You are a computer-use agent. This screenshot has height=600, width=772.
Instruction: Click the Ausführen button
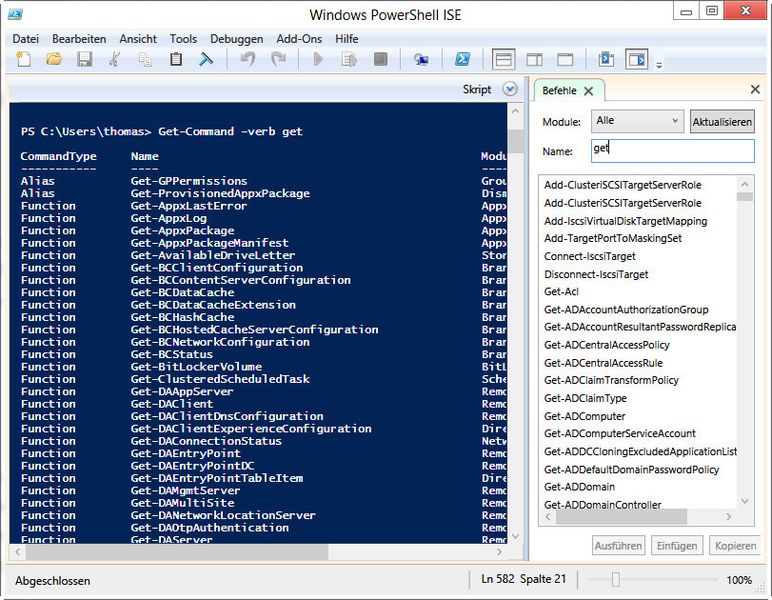[x=618, y=545]
